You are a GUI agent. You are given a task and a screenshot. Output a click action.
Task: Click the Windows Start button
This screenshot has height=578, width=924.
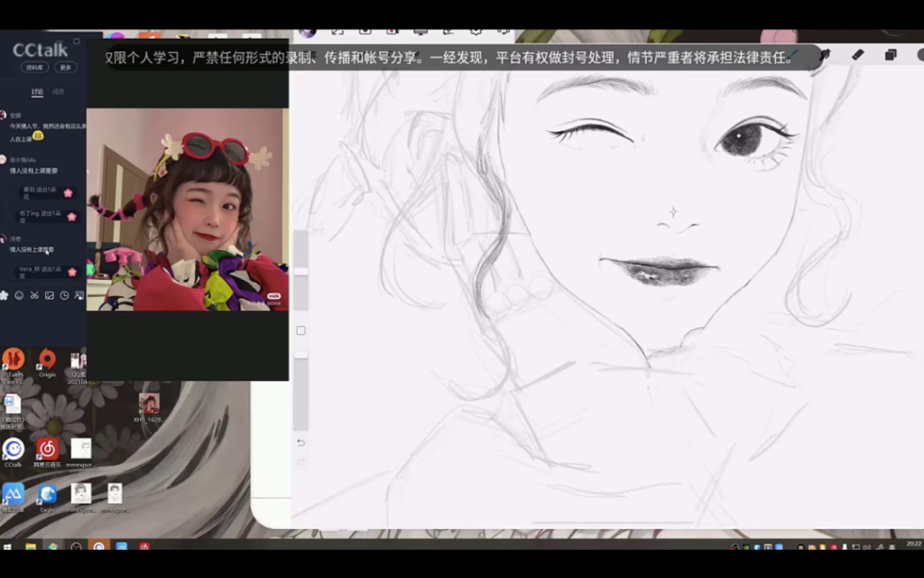[7, 546]
